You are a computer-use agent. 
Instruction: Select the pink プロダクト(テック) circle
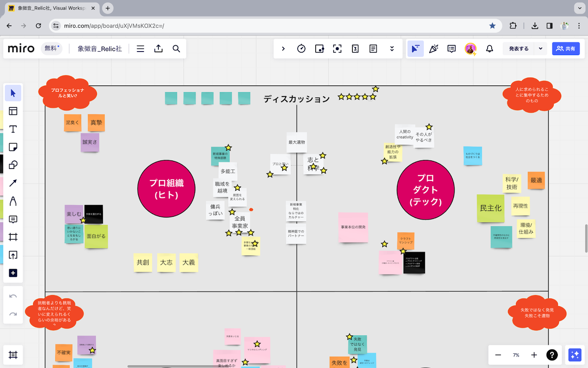425,190
